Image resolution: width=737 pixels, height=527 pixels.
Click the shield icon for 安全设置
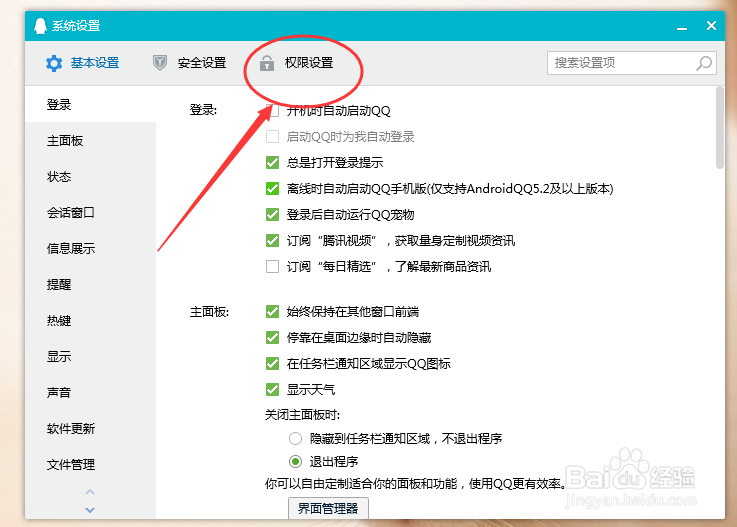tap(160, 63)
